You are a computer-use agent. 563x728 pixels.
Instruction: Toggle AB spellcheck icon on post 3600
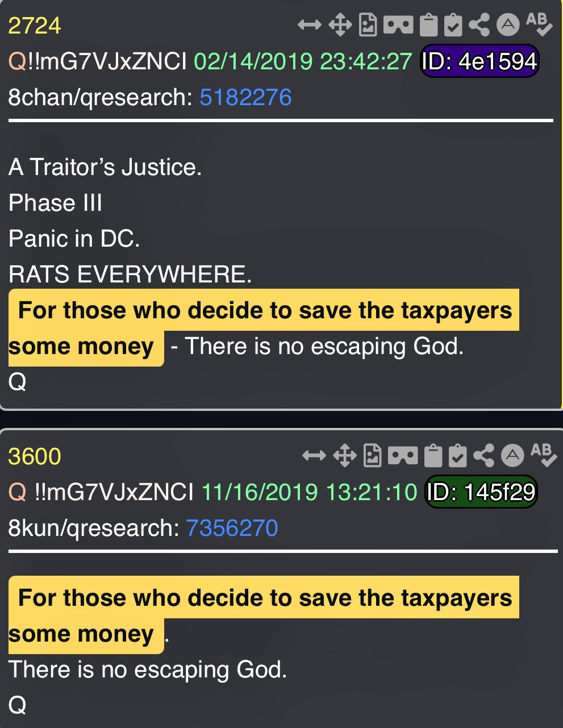point(543,455)
